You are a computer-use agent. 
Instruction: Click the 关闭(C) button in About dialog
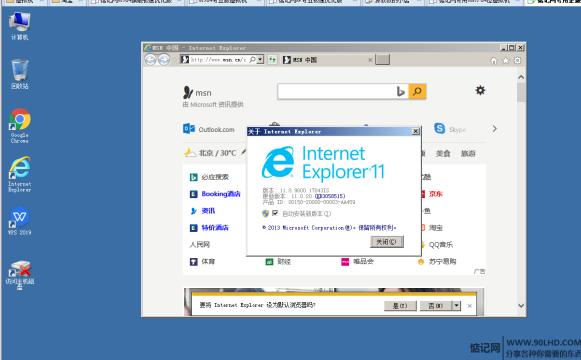point(386,242)
